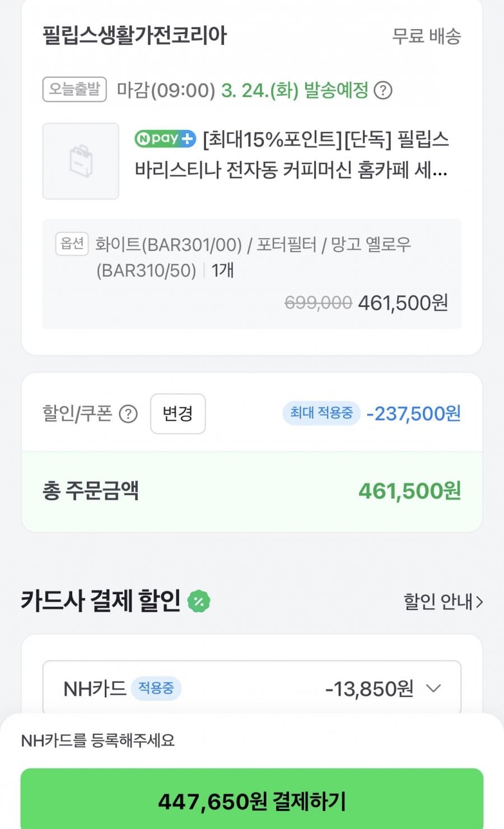
Task: Tap the 오늘출발 badge
Action: (74, 90)
